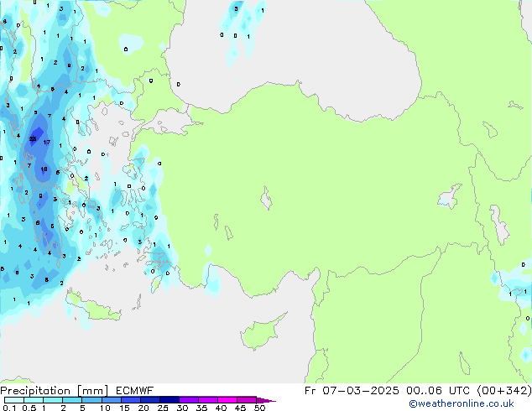The image size is (532, 411).
Task: Click the 'Precipitation [mm]' title text
Action: pyautogui.click(x=54, y=391)
